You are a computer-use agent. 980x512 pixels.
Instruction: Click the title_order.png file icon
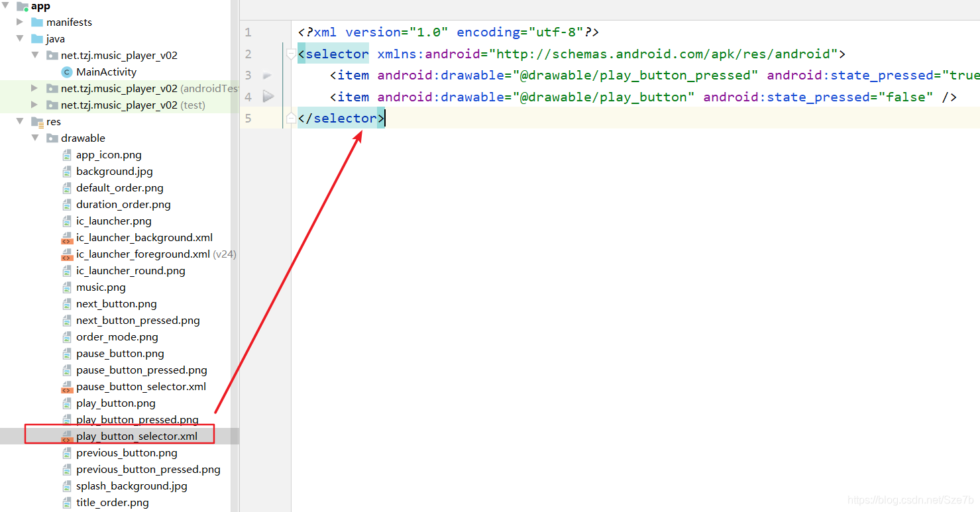click(67, 503)
